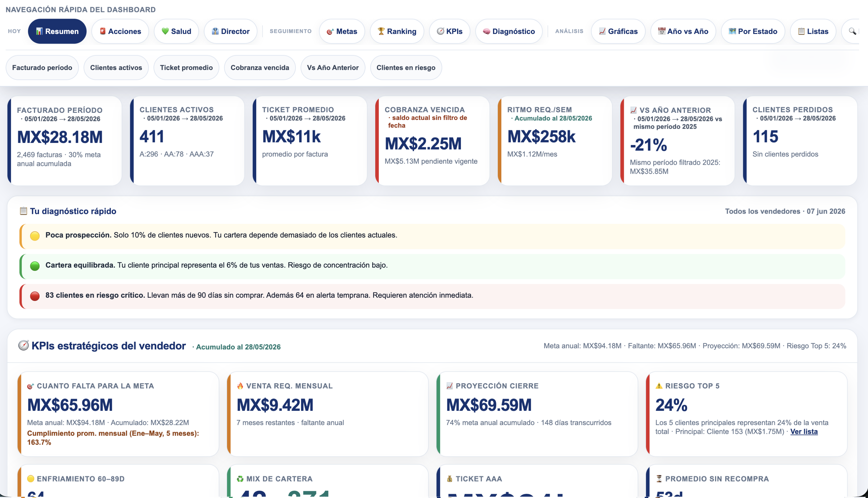
Task: Click the person icon on Director
Action: pyautogui.click(x=215, y=31)
